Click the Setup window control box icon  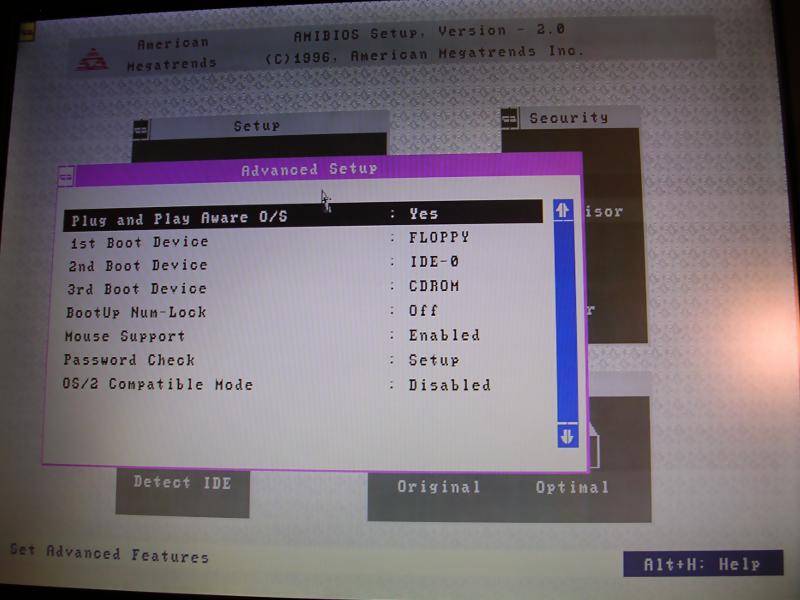coord(141,130)
